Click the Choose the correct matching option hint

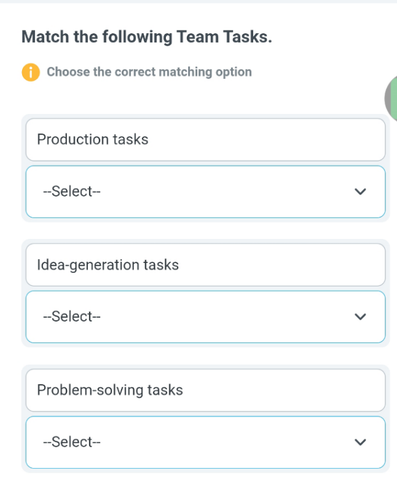click(x=149, y=72)
